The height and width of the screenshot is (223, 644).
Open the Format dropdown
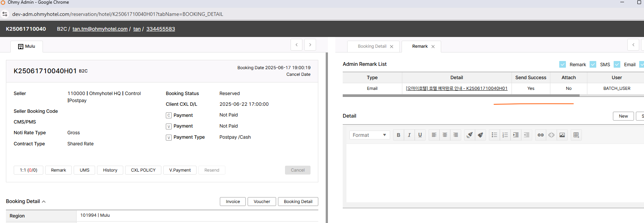click(x=369, y=135)
